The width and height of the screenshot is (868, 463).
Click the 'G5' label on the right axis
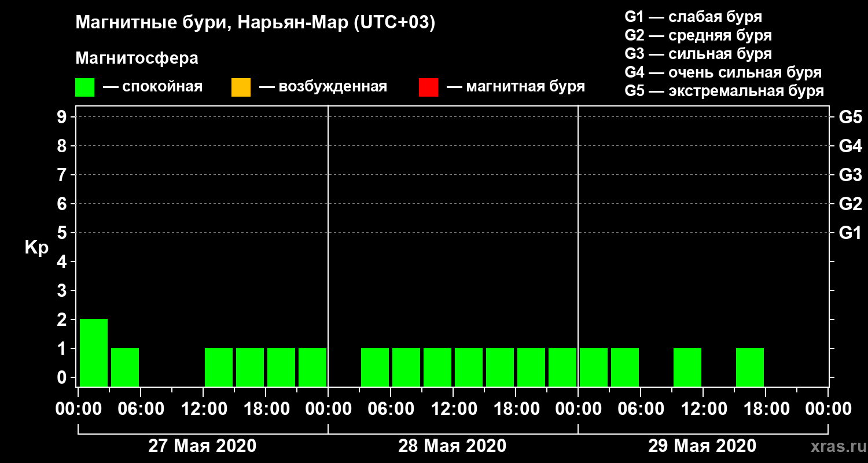tap(850, 117)
